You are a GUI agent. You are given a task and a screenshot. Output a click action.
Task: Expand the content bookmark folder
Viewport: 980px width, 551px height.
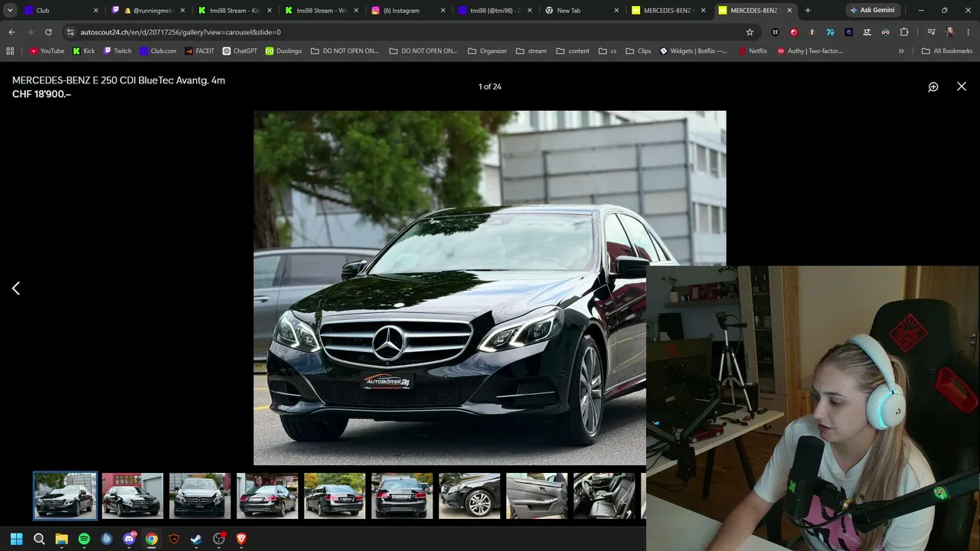tap(573, 51)
